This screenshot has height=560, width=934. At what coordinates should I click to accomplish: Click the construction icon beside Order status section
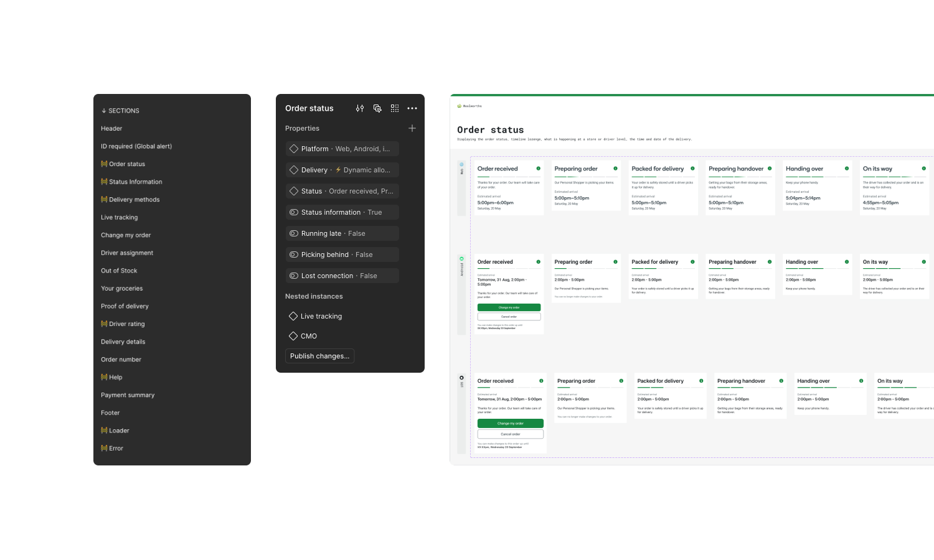(104, 164)
